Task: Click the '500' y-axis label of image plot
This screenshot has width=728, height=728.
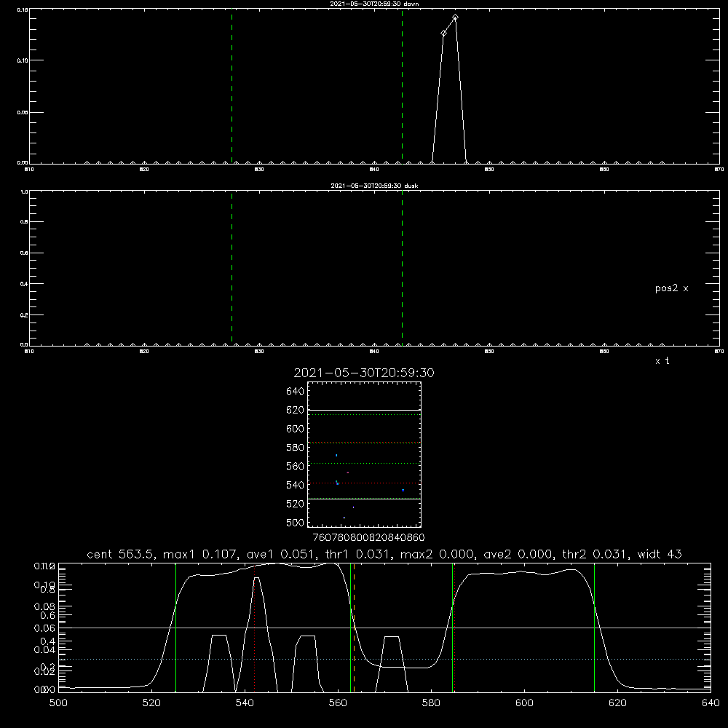Action: click(x=296, y=523)
